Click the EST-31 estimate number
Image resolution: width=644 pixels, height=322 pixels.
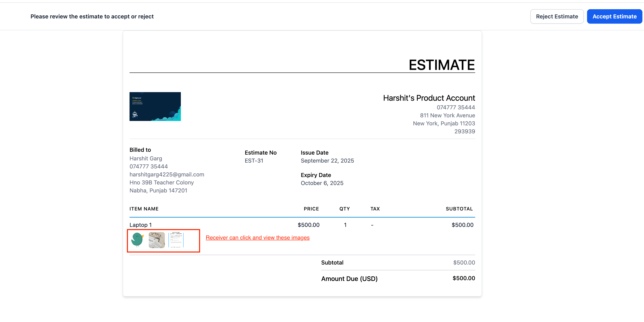pyautogui.click(x=254, y=161)
